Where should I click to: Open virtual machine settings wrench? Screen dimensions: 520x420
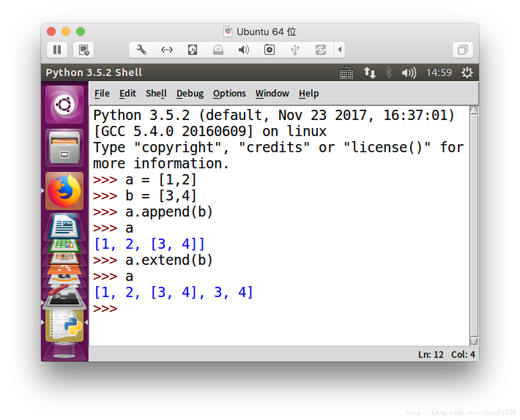pyautogui.click(x=141, y=50)
